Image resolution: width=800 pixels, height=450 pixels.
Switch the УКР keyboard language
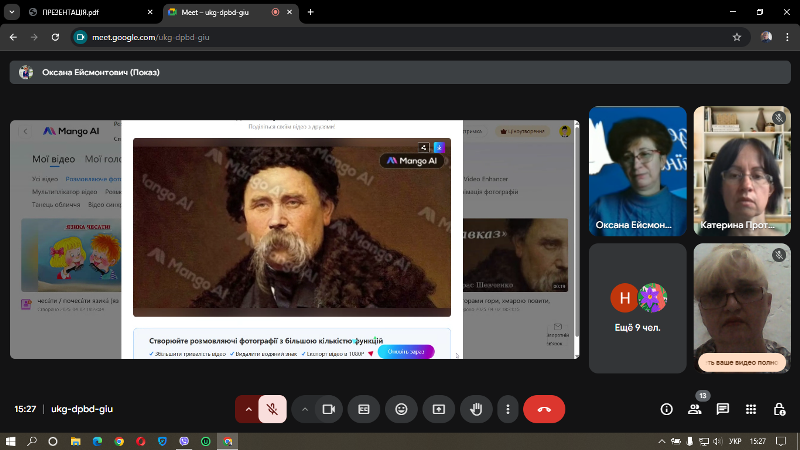point(735,441)
